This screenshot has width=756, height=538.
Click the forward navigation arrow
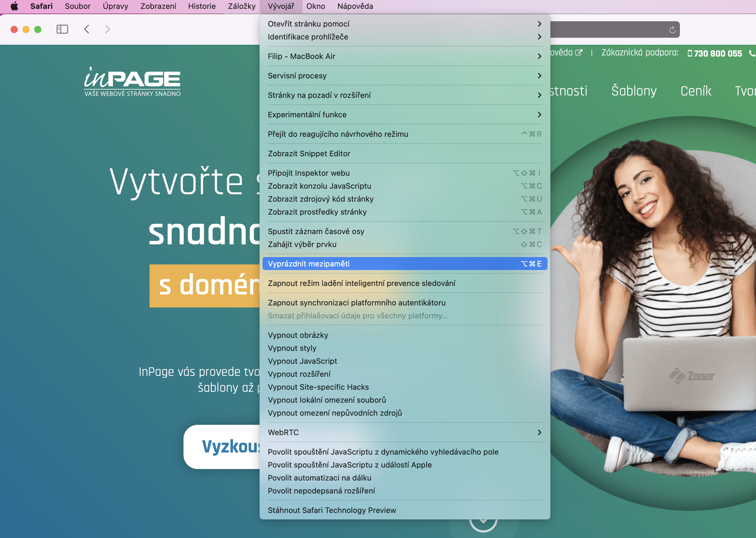[107, 29]
